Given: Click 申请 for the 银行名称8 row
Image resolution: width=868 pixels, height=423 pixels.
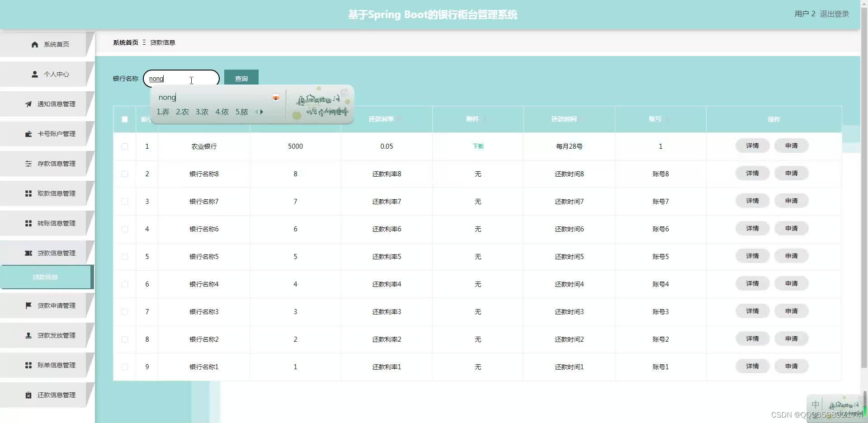Looking at the screenshot, I should coord(791,174).
